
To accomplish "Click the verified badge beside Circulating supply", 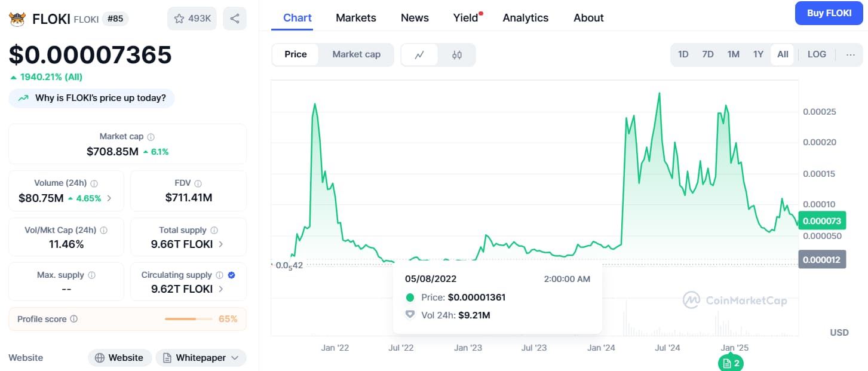I will pos(232,275).
